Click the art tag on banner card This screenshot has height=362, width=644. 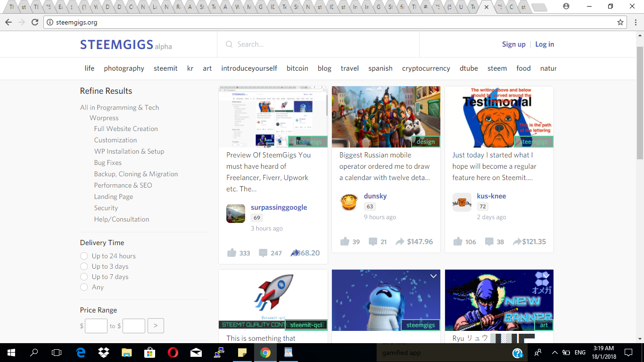[544, 325]
